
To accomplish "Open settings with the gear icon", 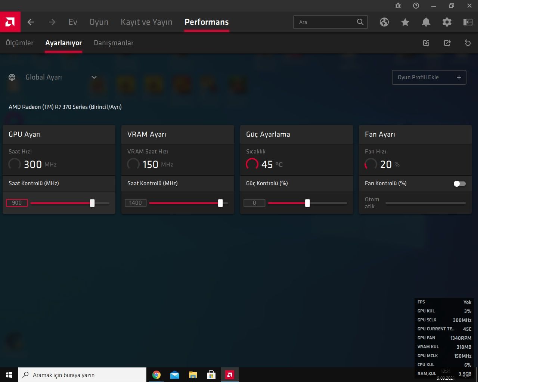I will pos(447,22).
